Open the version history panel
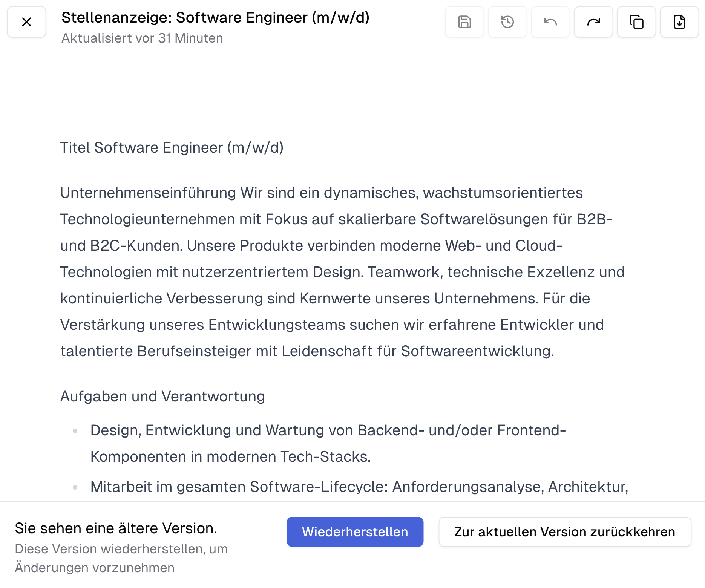The image size is (705, 588). point(507,22)
